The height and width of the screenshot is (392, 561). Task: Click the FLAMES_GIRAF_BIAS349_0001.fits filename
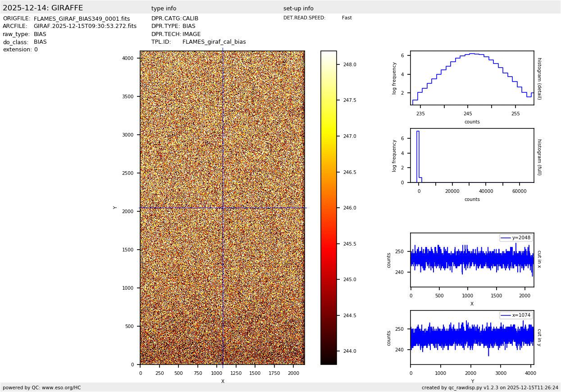click(x=82, y=19)
